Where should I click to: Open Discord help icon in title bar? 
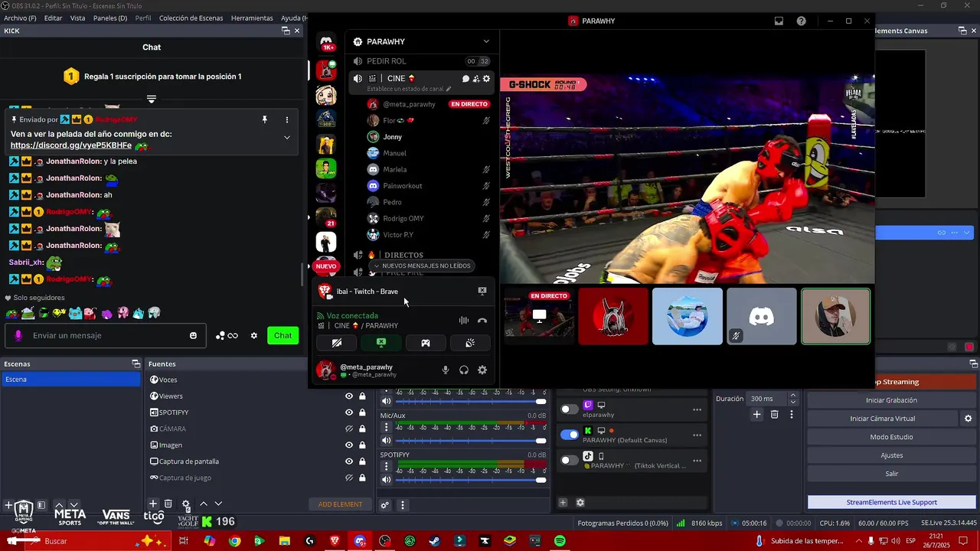coord(801,21)
